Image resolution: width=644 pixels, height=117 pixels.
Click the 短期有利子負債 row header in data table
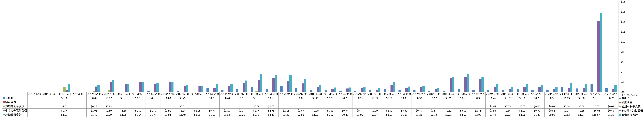(x=15, y=107)
